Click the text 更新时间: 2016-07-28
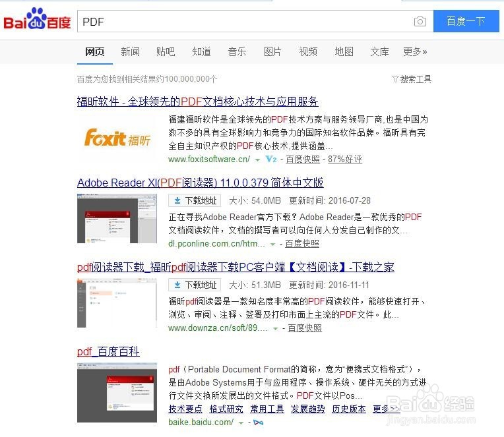Image resolution: width=504 pixels, height=437 pixels. [330, 200]
